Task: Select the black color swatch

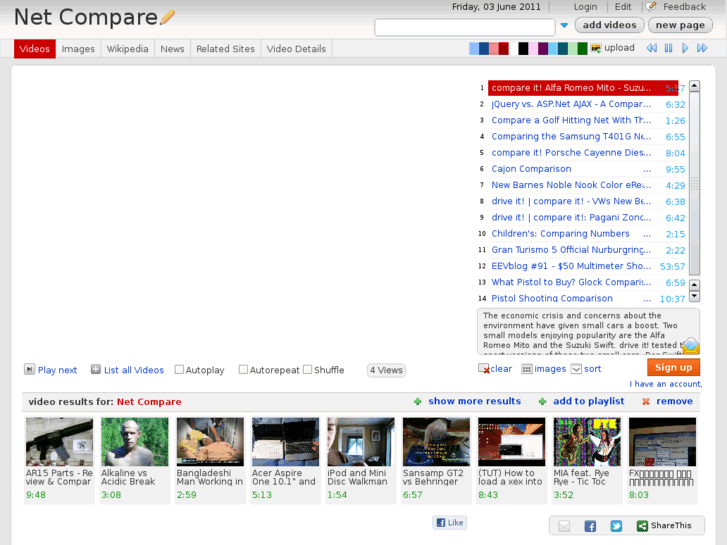Action: [x=523, y=48]
